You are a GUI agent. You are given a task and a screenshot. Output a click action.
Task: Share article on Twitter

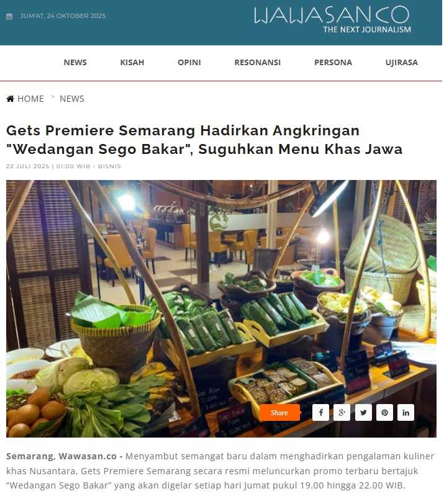363,412
